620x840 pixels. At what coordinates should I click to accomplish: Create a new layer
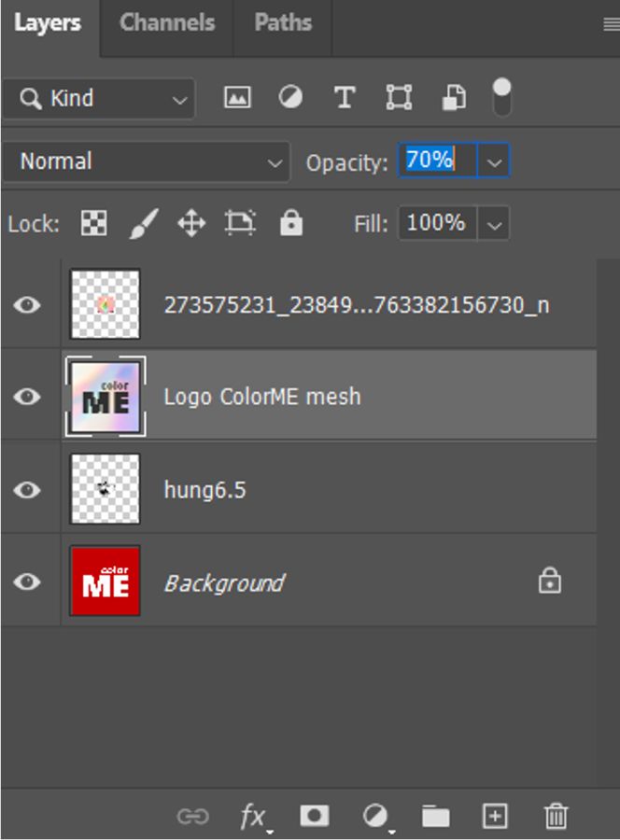495,817
